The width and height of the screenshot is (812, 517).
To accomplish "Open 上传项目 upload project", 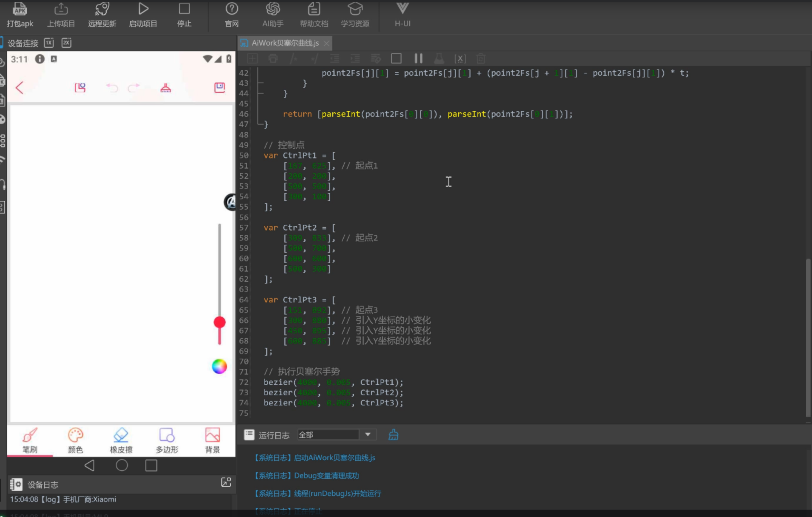I will click(61, 15).
